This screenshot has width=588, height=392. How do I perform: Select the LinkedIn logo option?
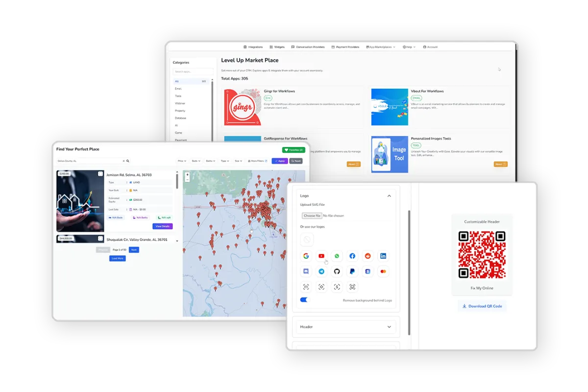coord(383,256)
